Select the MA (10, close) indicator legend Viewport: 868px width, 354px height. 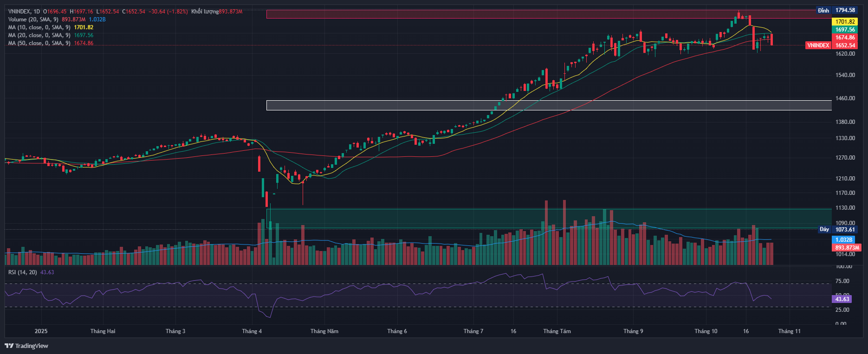(39, 27)
